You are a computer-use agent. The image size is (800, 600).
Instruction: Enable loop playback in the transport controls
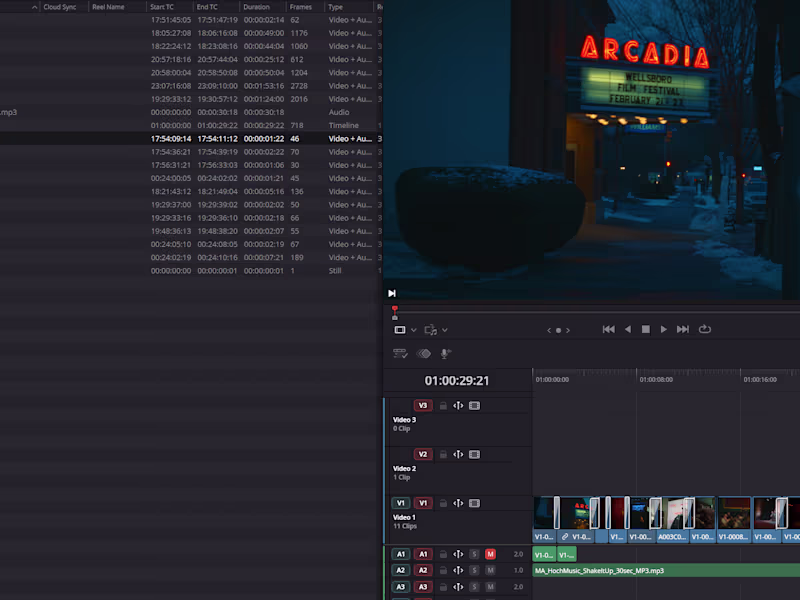coord(705,330)
